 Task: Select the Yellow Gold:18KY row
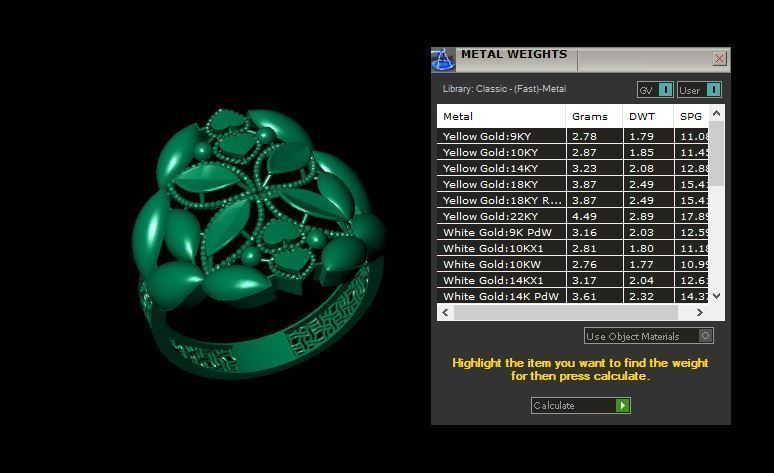(x=573, y=184)
